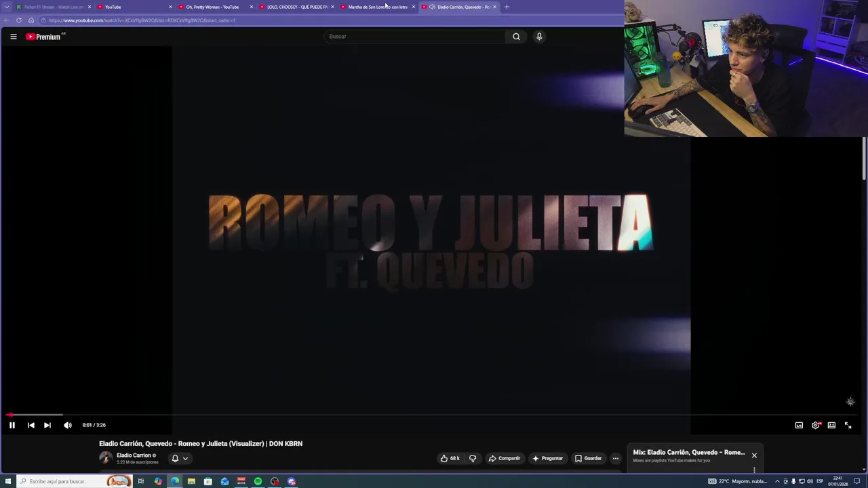Click the Eladio Carrion channel avatar
Screen dimensions: 868x488
coord(106,457)
